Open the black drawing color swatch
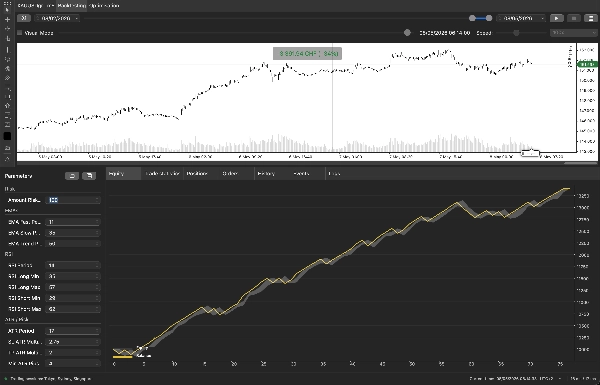The width and height of the screenshot is (600, 385). coord(7,136)
